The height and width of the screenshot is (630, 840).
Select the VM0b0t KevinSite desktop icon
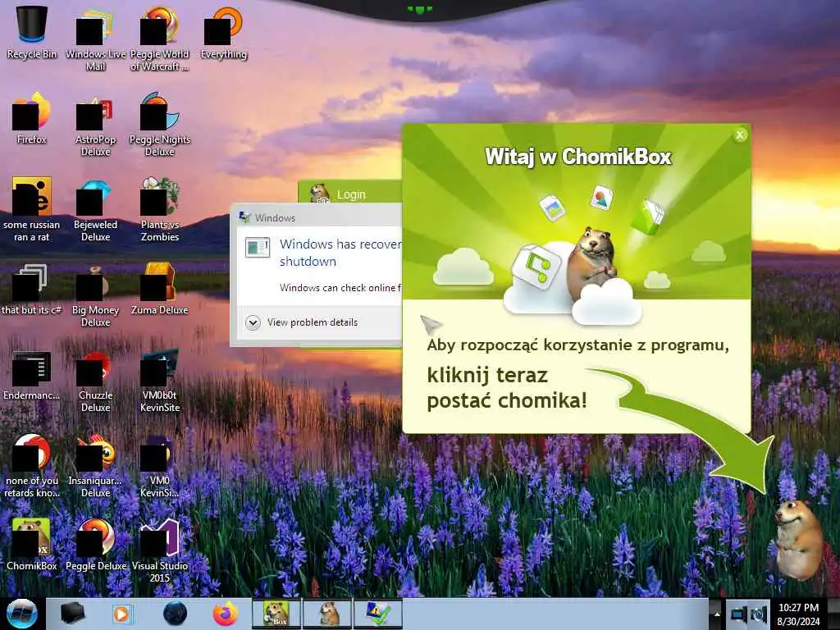point(160,381)
